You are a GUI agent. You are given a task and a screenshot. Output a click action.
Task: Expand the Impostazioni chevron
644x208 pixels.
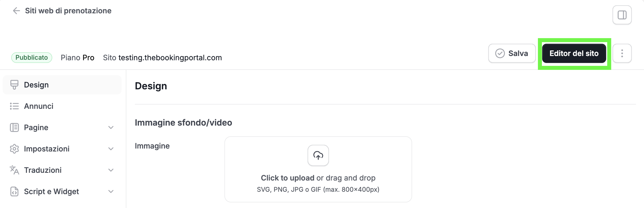[x=111, y=149]
